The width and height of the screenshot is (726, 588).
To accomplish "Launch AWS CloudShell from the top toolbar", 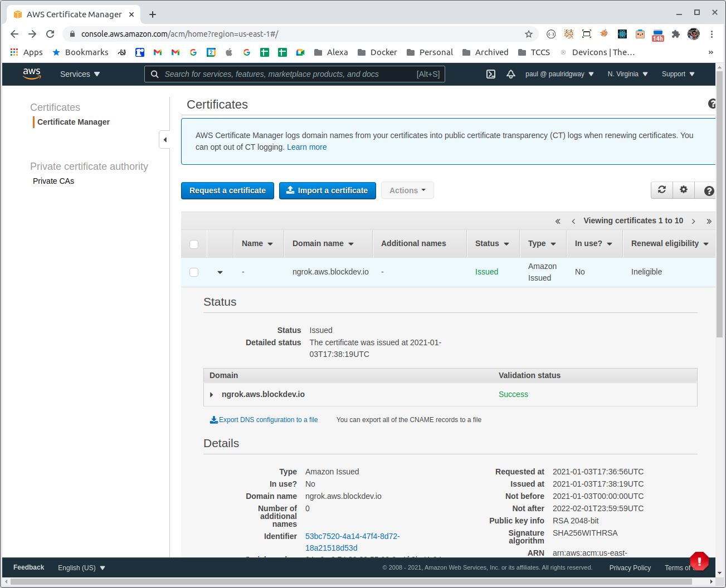I will click(491, 73).
